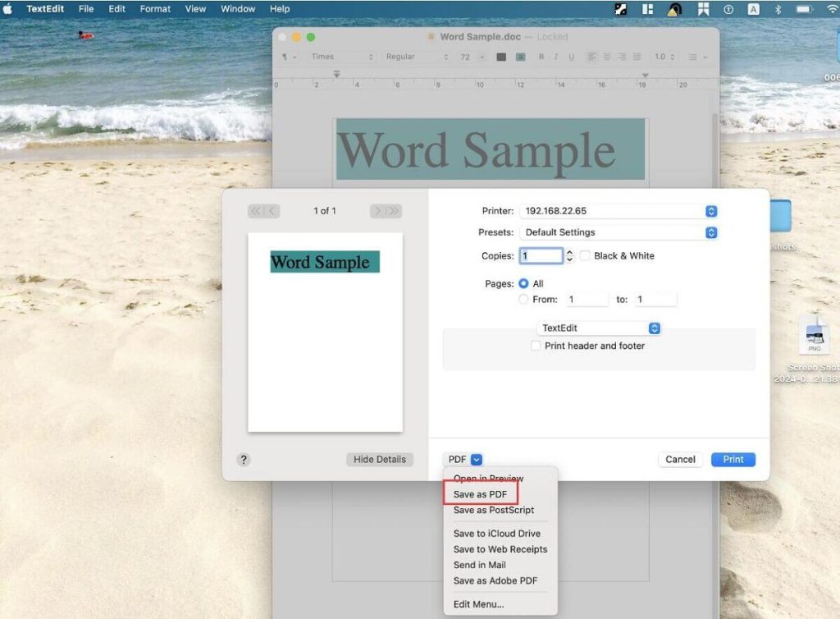Click the help question mark button
The width and height of the screenshot is (840, 619).
(x=244, y=460)
